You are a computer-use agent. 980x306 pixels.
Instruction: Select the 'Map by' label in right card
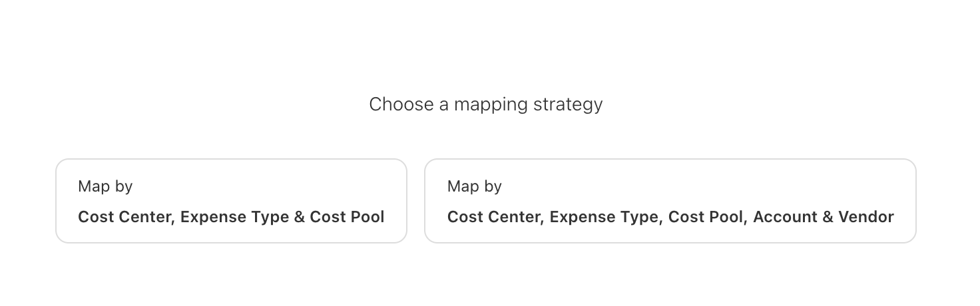474,186
